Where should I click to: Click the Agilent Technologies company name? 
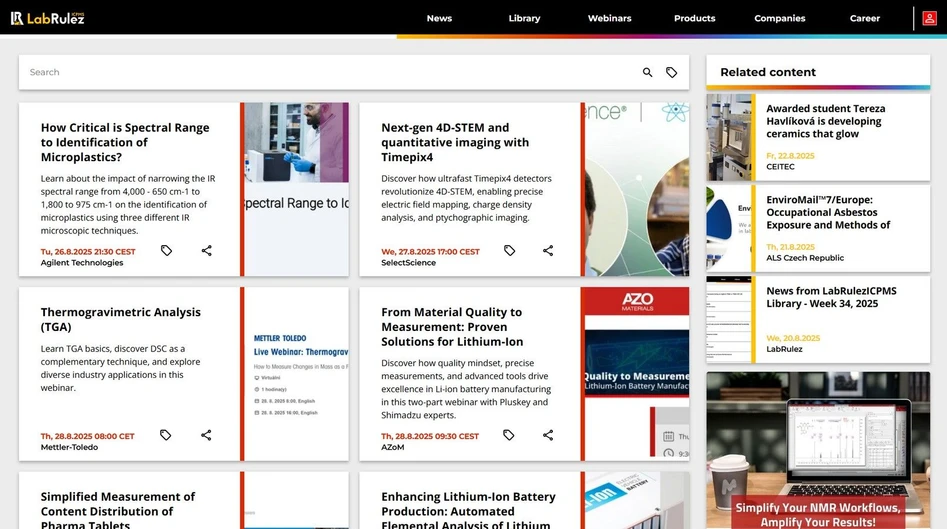click(82, 263)
